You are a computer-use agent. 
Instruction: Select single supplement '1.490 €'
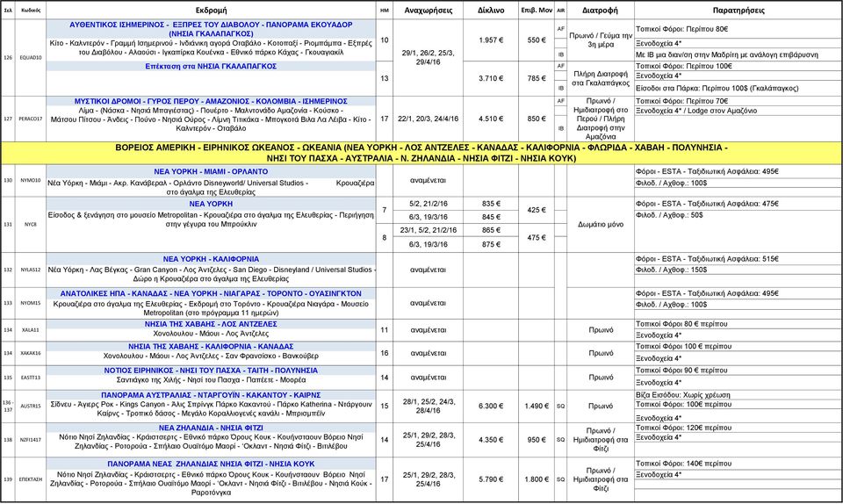tap(537, 407)
